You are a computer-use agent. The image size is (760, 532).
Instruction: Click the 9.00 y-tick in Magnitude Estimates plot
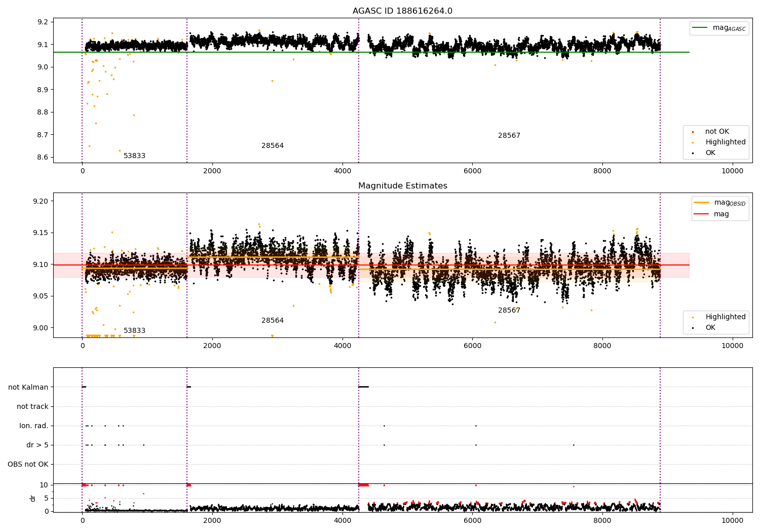(41, 328)
